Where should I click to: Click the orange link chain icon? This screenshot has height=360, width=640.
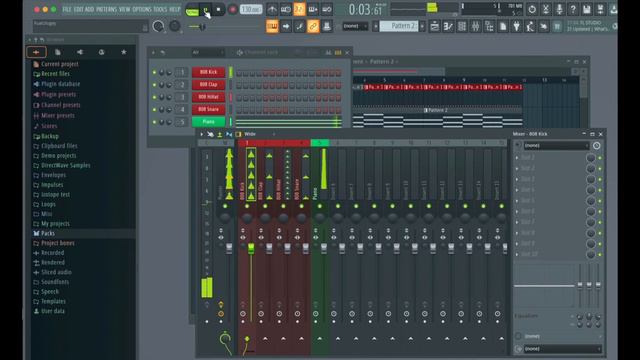tap(313, 27)
